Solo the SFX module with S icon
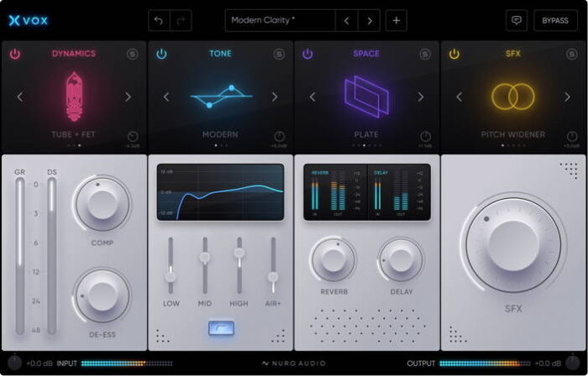 pyautogui.click(x=572, y=54)
